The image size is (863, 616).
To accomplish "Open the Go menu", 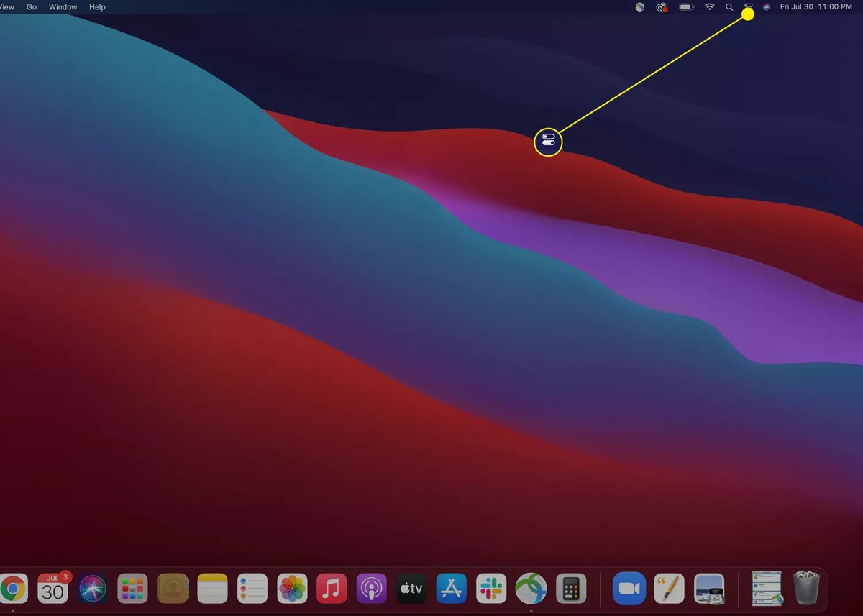I will [32, 7].
